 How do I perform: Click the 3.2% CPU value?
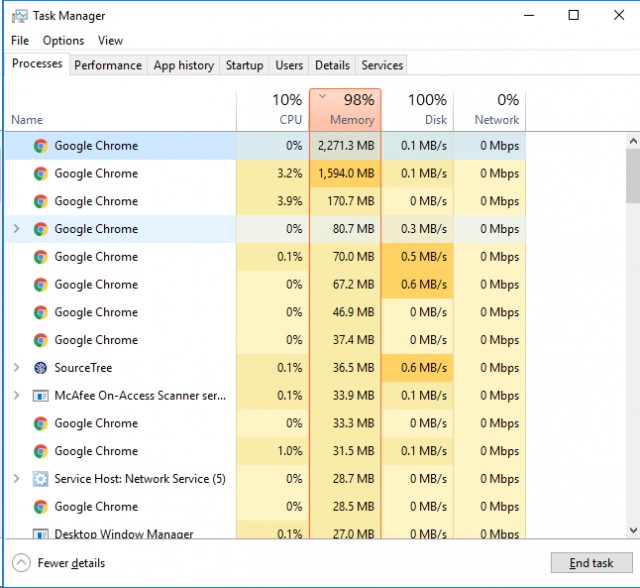[290, 174]
